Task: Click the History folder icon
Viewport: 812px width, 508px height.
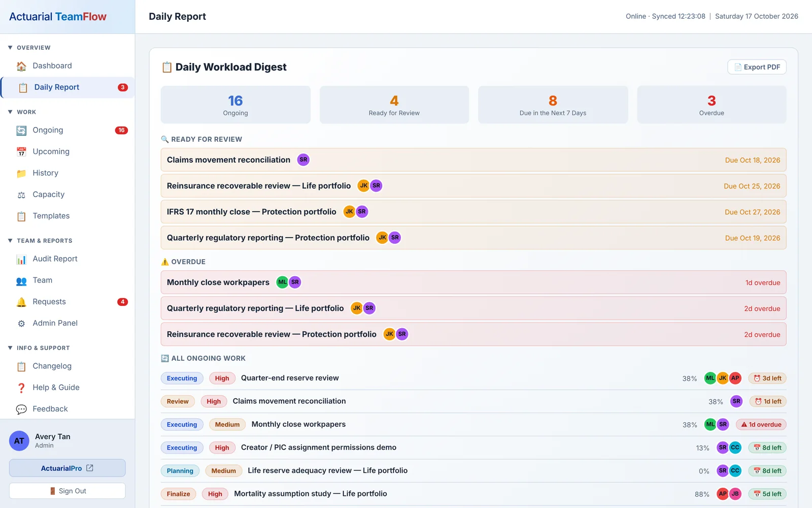Action: click(21, 173)
